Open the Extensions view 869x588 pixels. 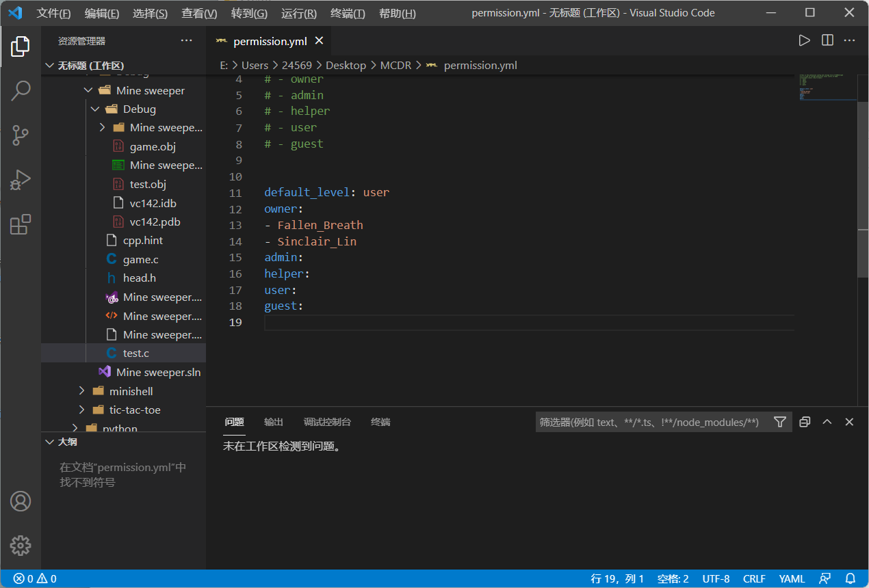[21, 224]
